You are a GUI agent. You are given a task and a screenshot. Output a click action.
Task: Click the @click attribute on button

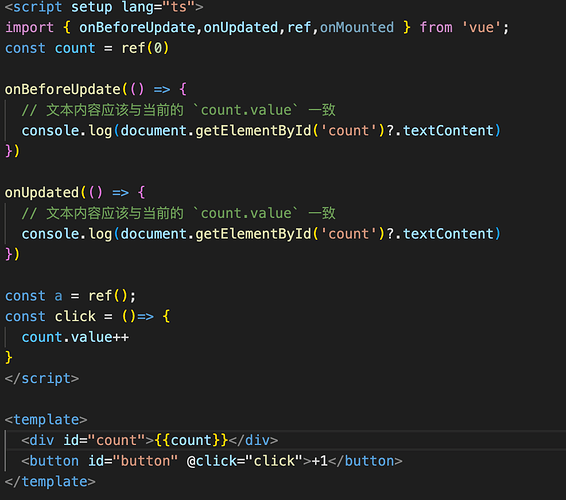click(244, 461)
